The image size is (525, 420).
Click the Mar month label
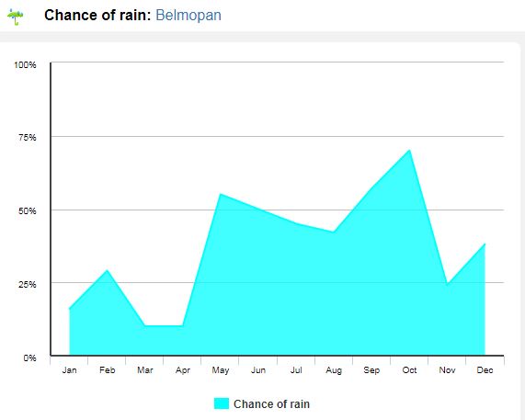tap(145, 370)
